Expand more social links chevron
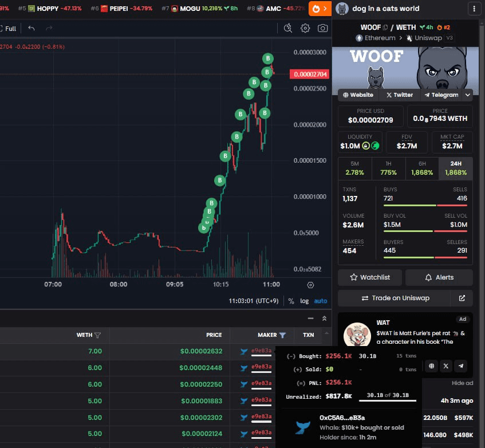Image resolution: width=485 pixels, height=448 pixels. click(x=468, y=95)
